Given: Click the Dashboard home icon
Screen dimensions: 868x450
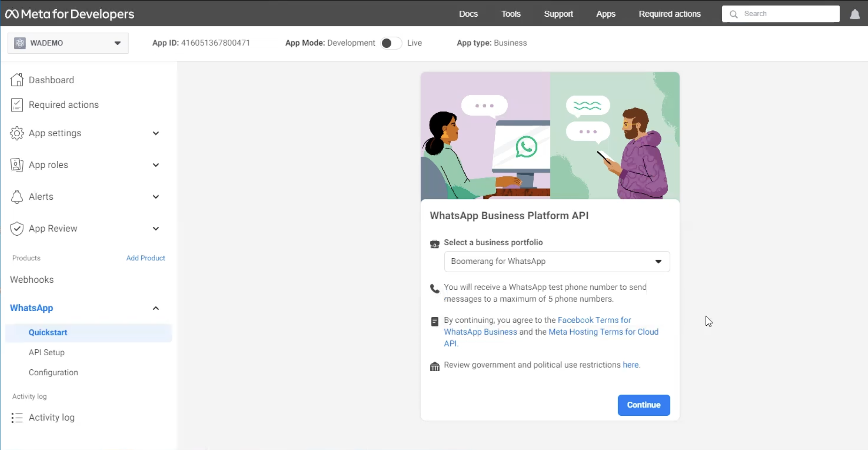Looking at the screenshot, I should 17,80.
